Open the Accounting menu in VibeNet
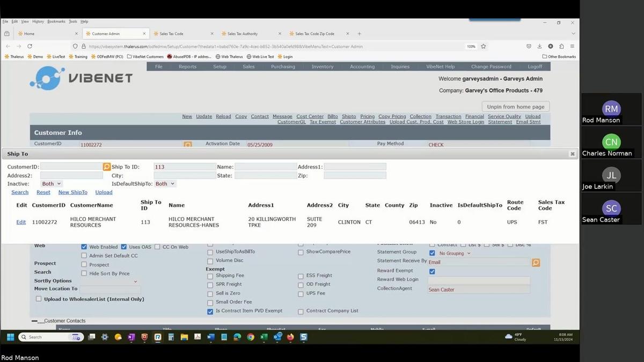Image resolution: width=644 pixels, height=362 pixels. 362,67
